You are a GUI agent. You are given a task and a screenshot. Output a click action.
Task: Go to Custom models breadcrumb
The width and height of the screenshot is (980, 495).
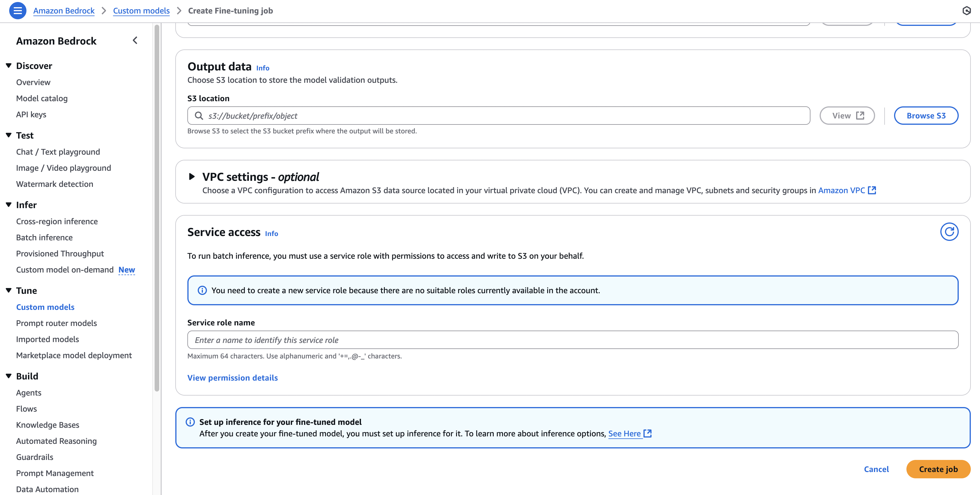[141, 11]
